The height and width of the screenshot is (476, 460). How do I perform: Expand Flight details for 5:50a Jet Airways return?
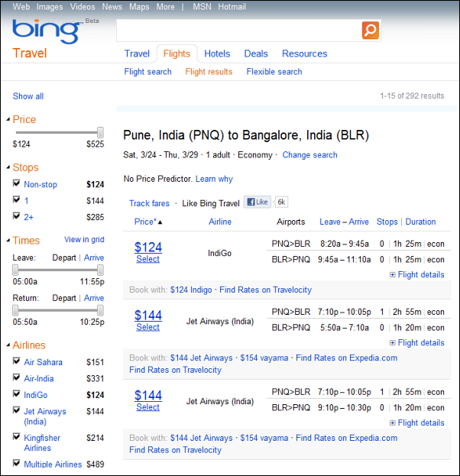417,343
